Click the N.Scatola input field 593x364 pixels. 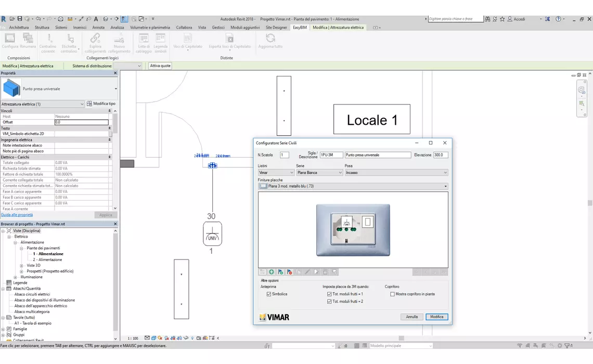[285, 155]
